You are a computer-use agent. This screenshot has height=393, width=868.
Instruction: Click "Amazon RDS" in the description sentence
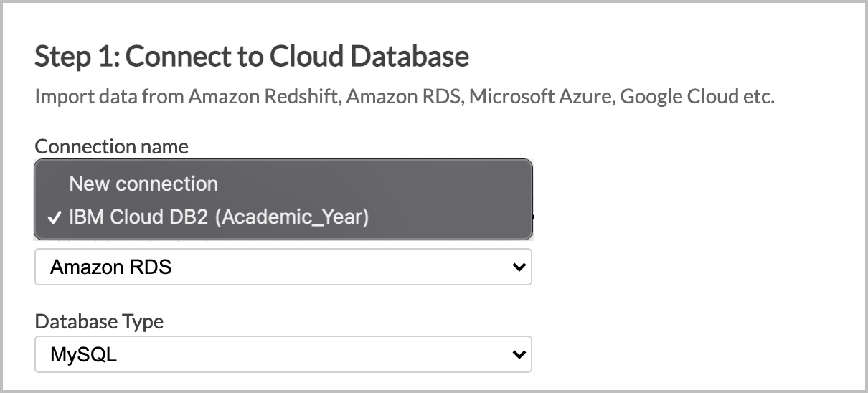pyautogui.click(x=403, y=96)
